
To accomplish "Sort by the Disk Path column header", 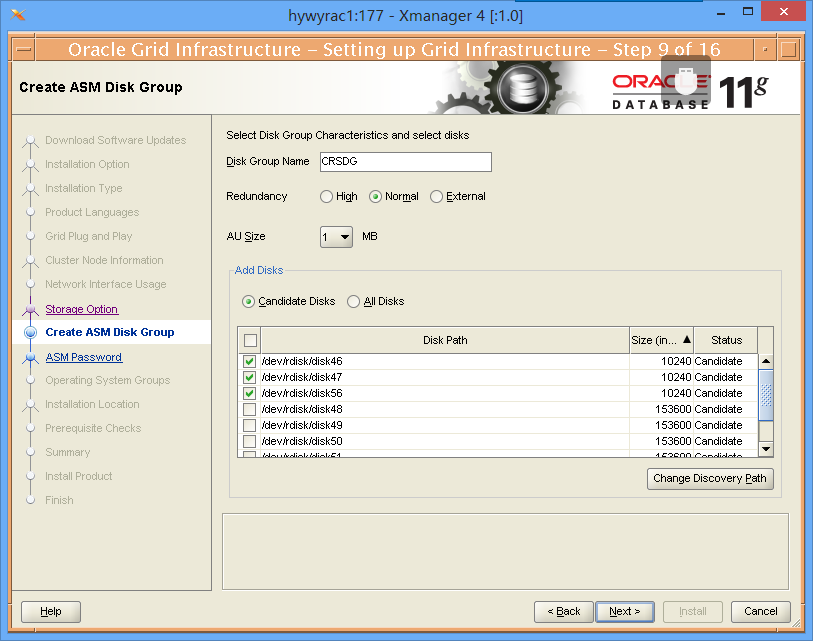I will pos(445,340).
